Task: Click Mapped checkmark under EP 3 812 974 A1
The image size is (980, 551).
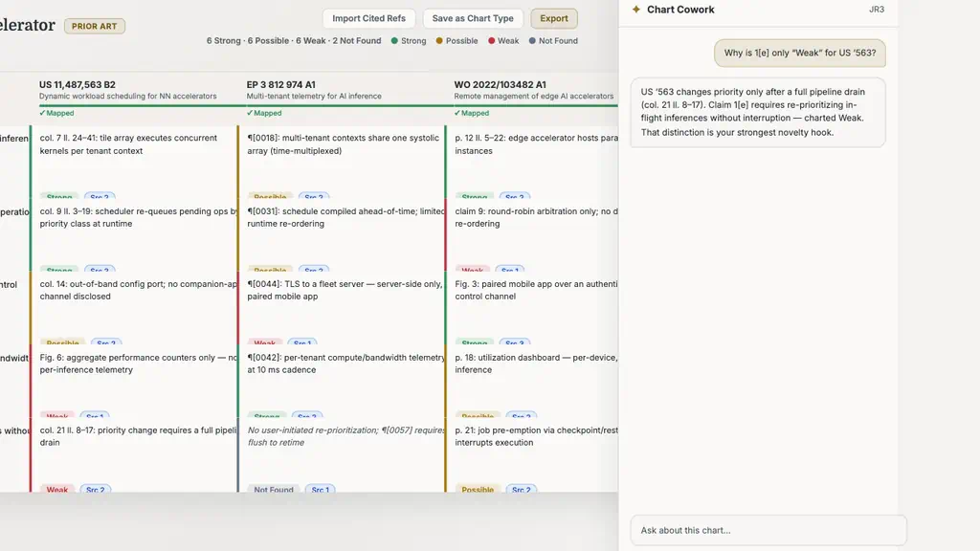Action: click(250, 113)
